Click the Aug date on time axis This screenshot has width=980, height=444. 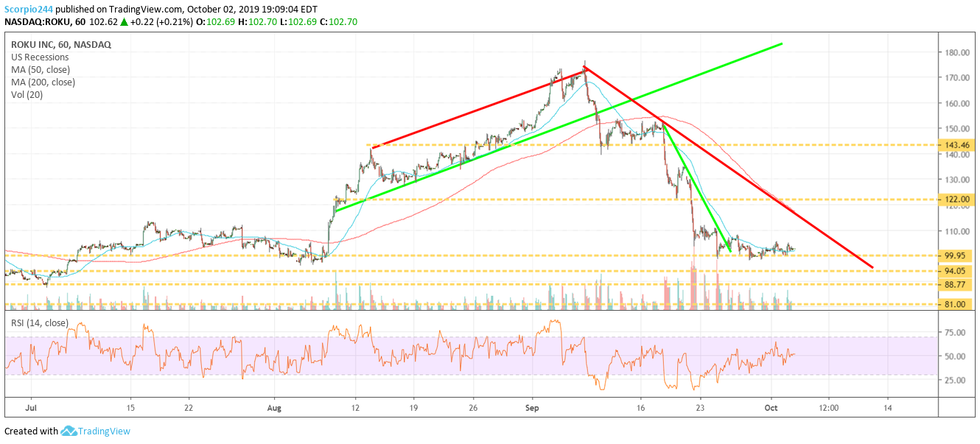point(274,406)
